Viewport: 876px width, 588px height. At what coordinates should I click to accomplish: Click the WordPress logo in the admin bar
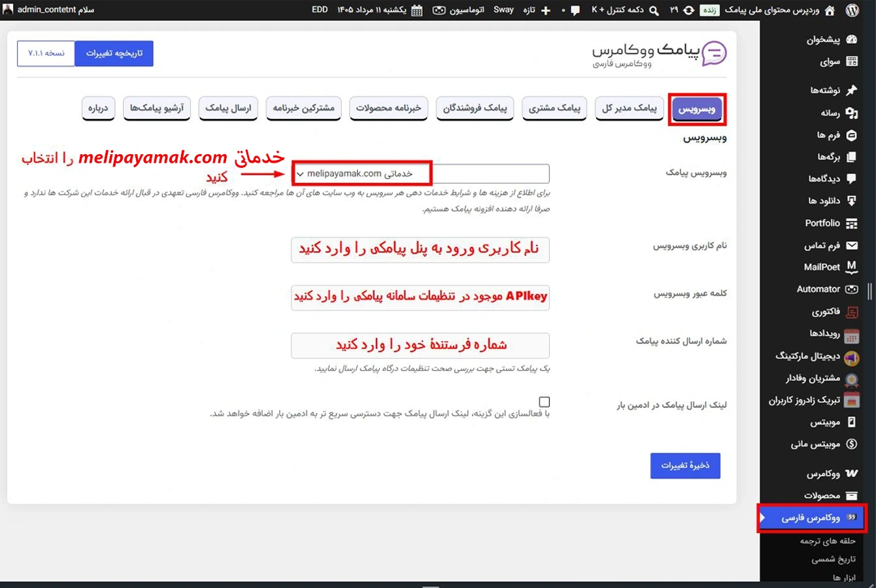pos(852,10)
